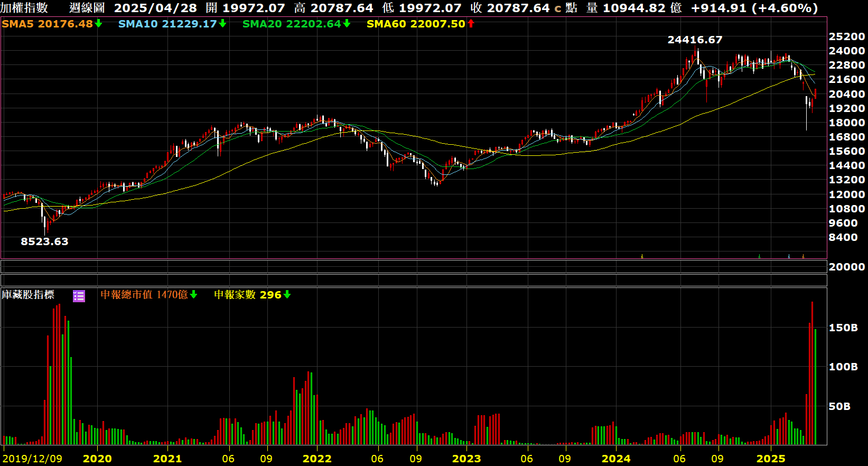
Task: Click the green arrow beside 申報家數 296
Action: point(287,294)
